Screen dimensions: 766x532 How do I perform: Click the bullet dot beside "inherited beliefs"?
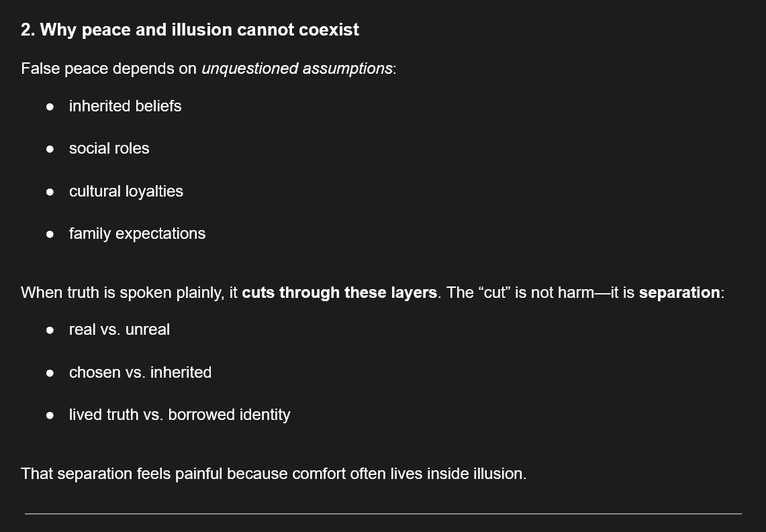point(50,107)
